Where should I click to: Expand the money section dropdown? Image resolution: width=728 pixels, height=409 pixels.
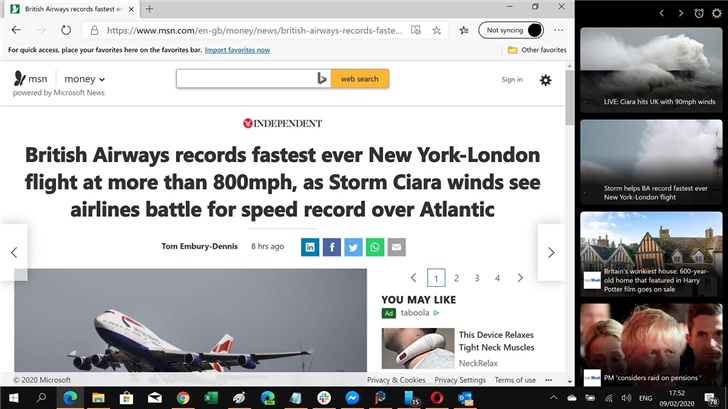click(x=84, y=79)
